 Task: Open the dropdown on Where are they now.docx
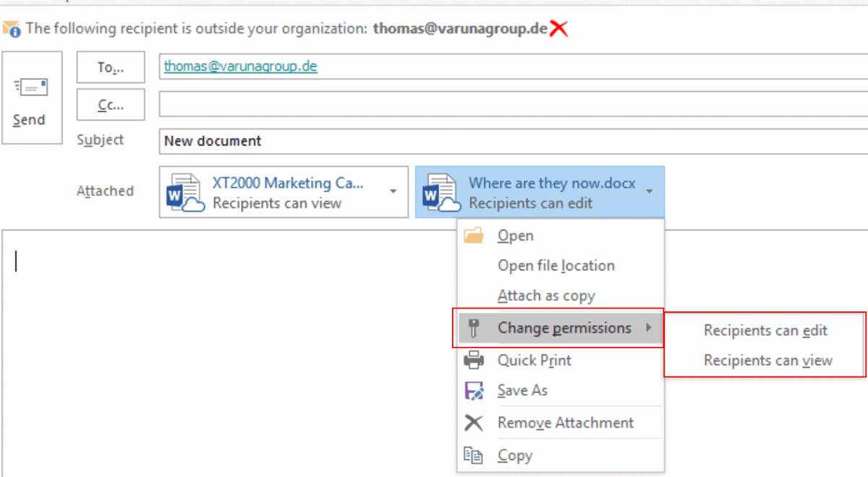pyautogui.click(x=650, y=192)
